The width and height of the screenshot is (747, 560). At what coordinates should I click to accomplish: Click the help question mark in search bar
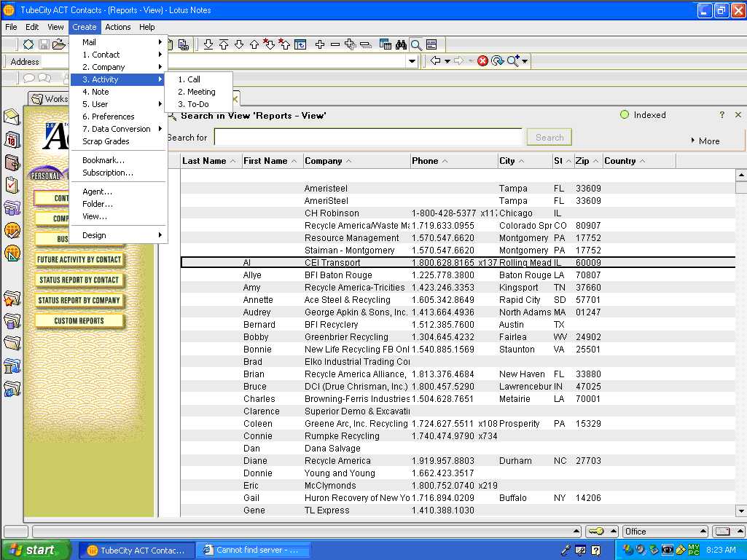pos(721,115)
